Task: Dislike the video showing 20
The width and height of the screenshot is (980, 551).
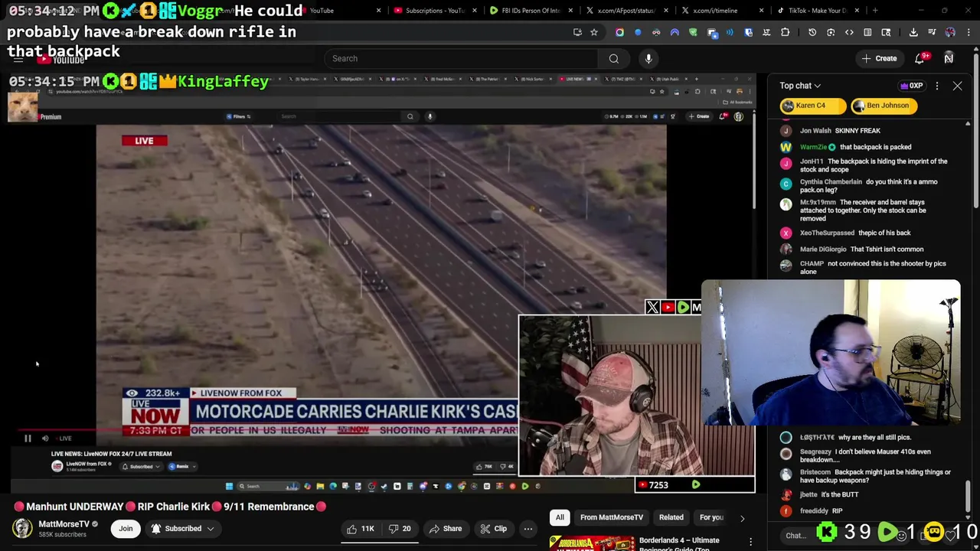Action: pyautogui.click(x=400, y=528)
